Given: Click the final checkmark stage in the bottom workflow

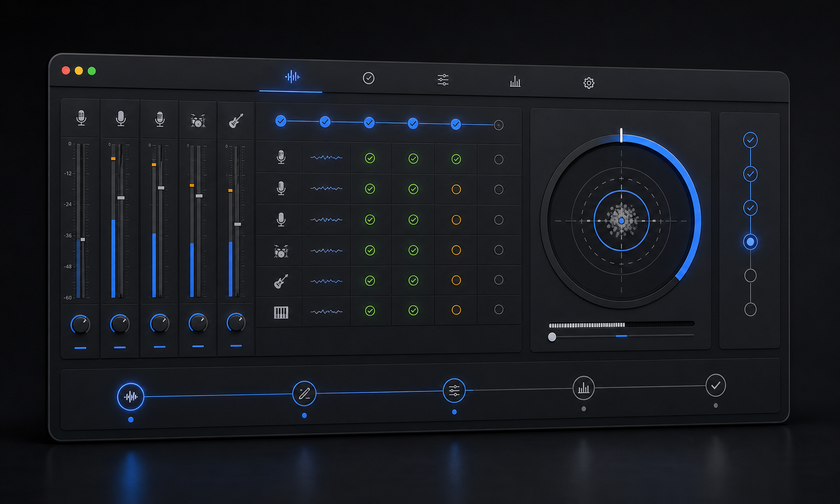Looking at the screenshot, I should (x=715, y=386).
